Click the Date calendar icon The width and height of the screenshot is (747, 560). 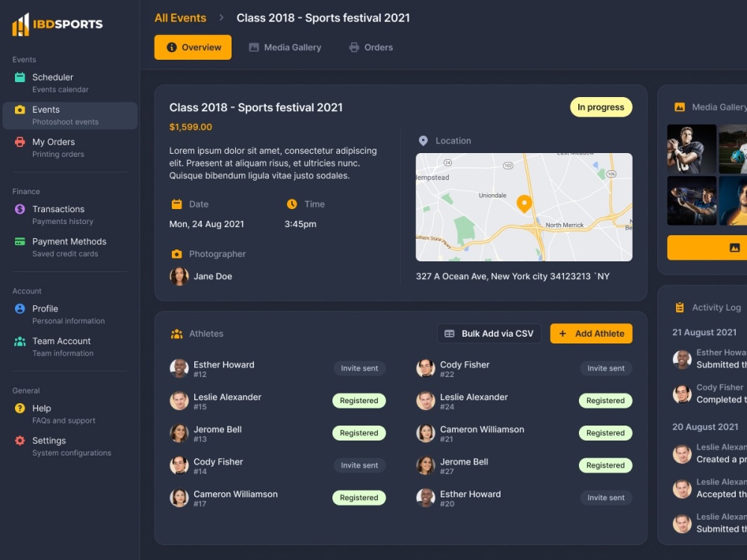click(x=177, y=205)
